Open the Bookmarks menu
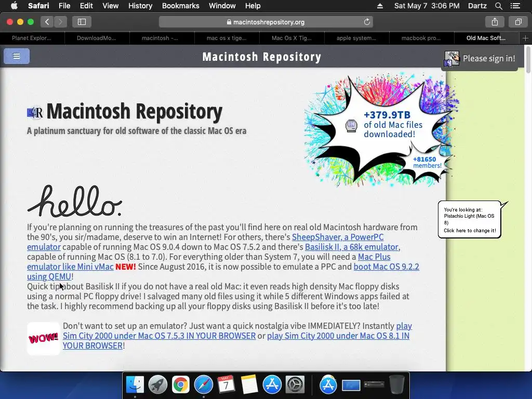 (180, 6)
